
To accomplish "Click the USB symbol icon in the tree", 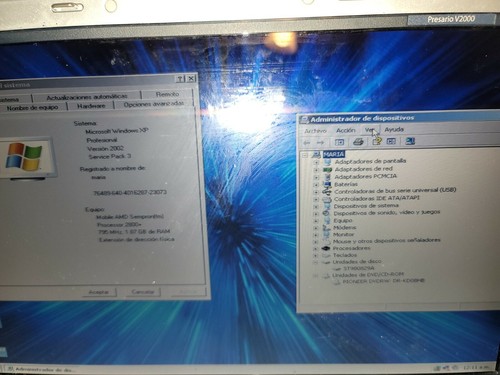I will coord(327,191).
